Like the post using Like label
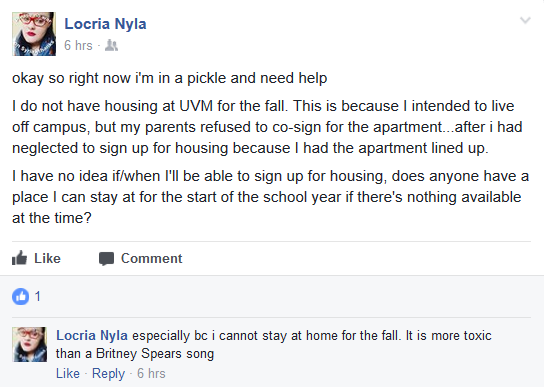 48,259
